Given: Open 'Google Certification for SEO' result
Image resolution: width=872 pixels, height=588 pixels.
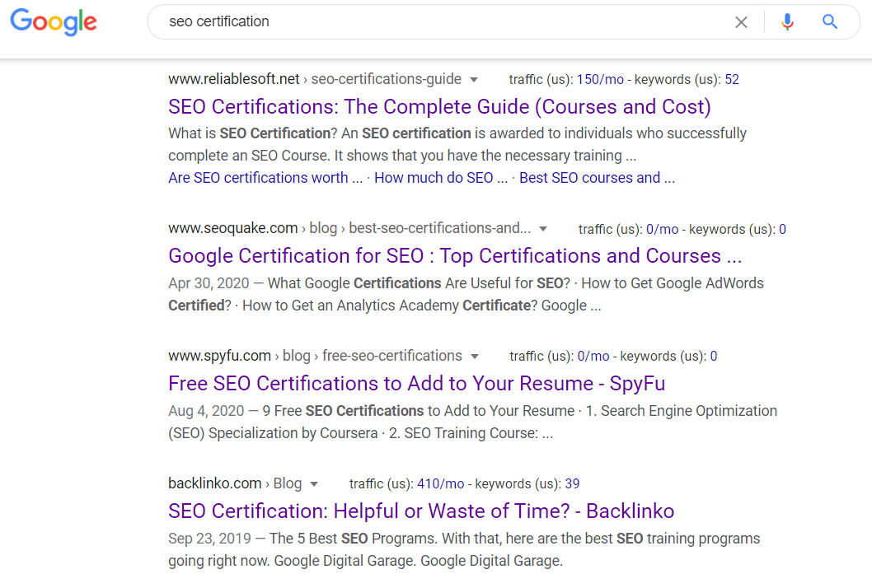Looking at the screenshot, I should point(455,256).
